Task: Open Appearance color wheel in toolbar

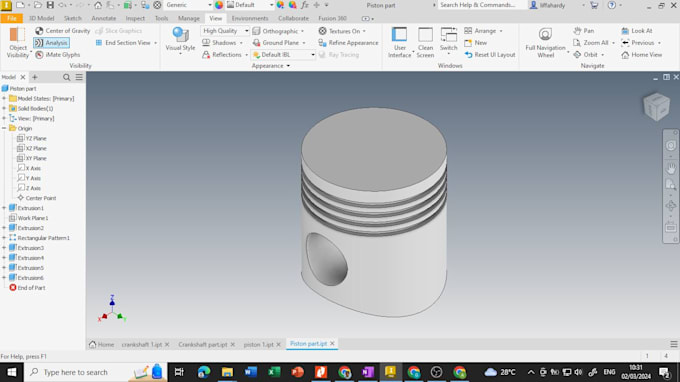Action: coord(219,5)
